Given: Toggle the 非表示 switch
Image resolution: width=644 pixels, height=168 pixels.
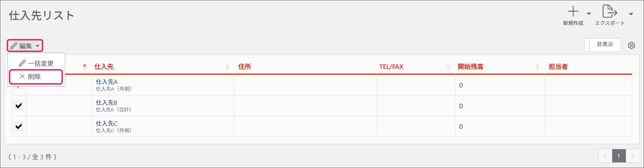Looking at the screenshot, I should click(602, 45).
